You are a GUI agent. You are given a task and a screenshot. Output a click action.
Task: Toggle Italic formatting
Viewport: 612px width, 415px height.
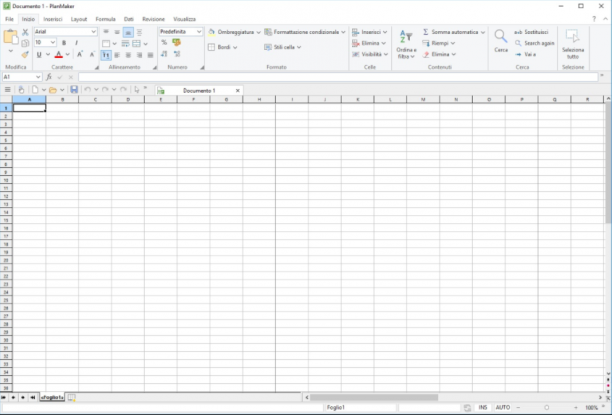tap(76, 43)
